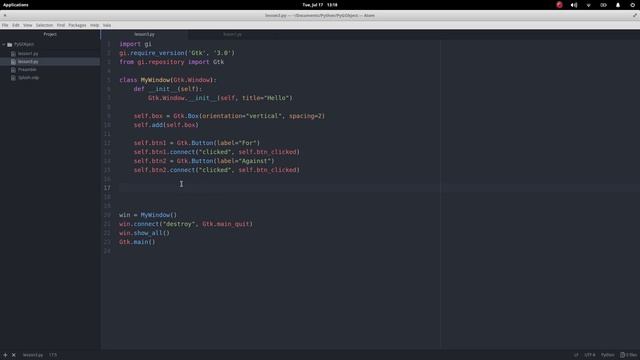Click the 'Gtk.main()' line
The height and width of the screenshot is (360, 640).
(137, 242)
